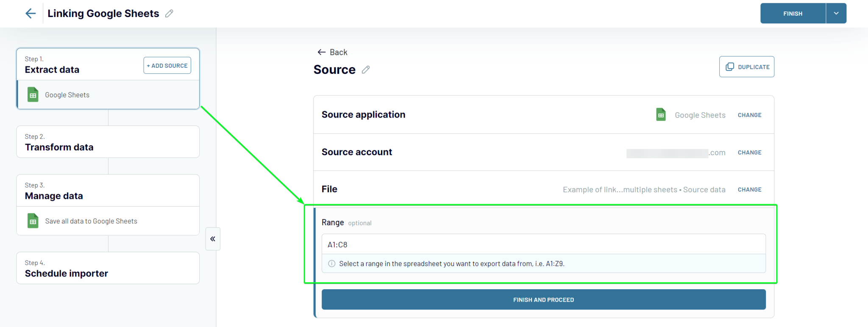Edit importer title with pencil icon
The image size is (868, 327).
(x=169, y=14)
